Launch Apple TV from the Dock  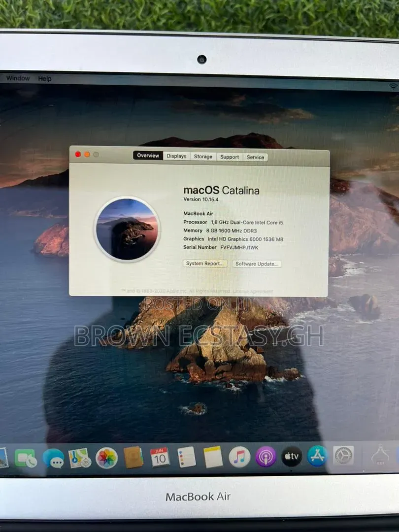pyautogui.click(x=292, y=456)
